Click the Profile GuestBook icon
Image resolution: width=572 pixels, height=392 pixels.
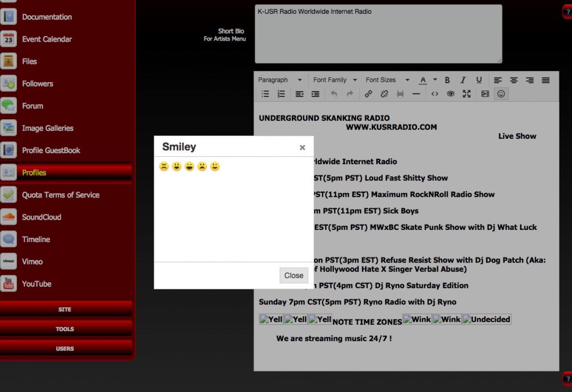(x=8, y=150)
